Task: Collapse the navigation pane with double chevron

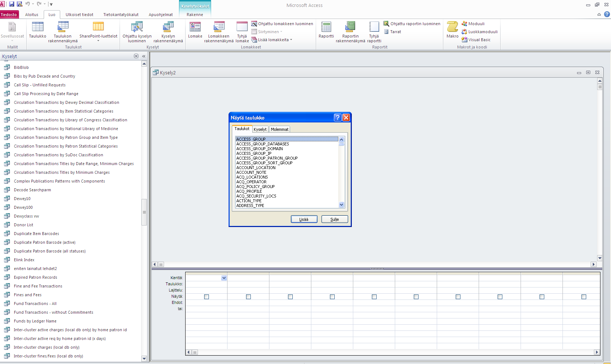Action: (144, 56)
